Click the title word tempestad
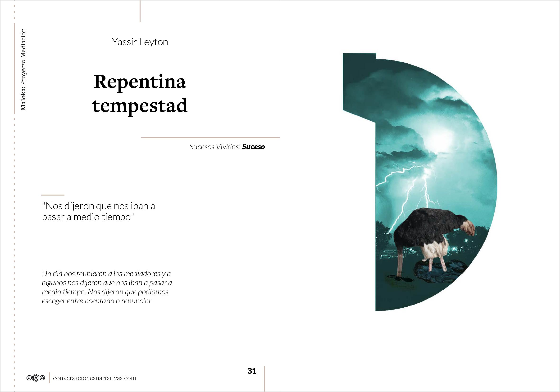Viewport: 560px width, 392px height. coord(140,106)
